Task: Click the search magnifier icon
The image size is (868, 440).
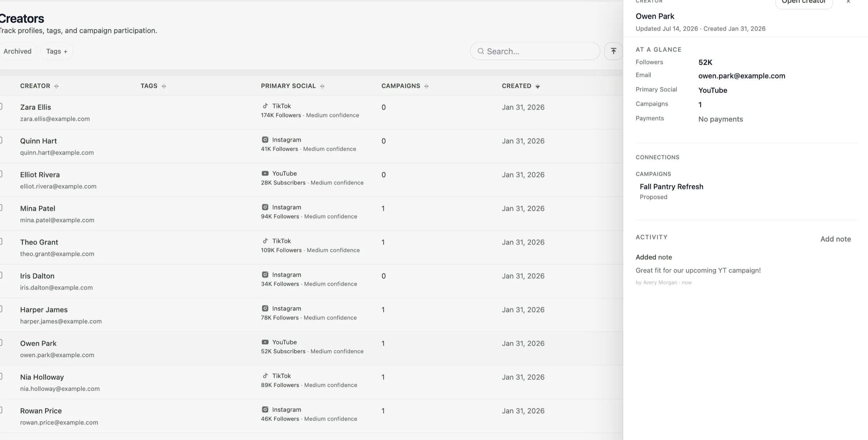Action: 481,51
